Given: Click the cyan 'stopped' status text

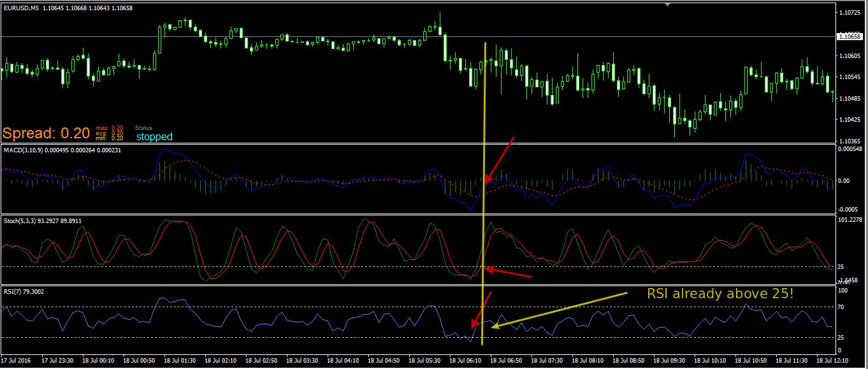Looking at the screenshot, I should point(154,136).
